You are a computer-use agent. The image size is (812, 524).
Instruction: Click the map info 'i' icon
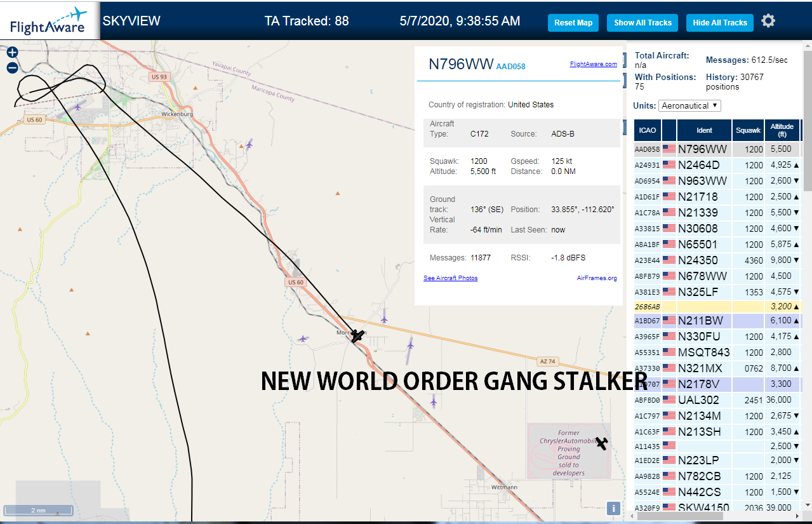(613, 508)
